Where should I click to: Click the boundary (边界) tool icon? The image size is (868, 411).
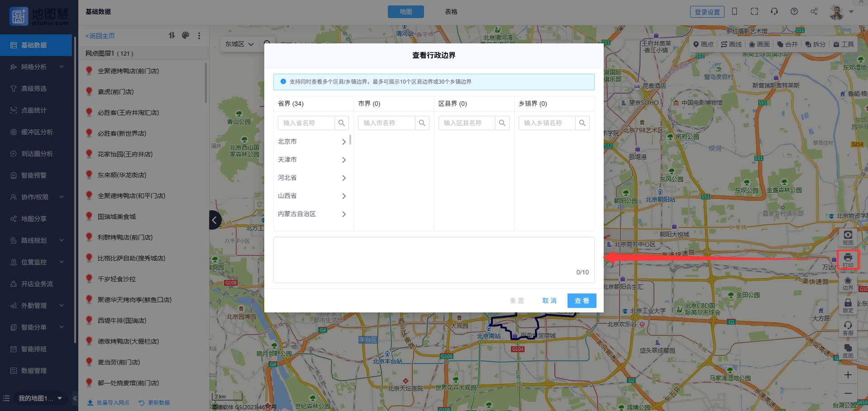pos(848,283)
